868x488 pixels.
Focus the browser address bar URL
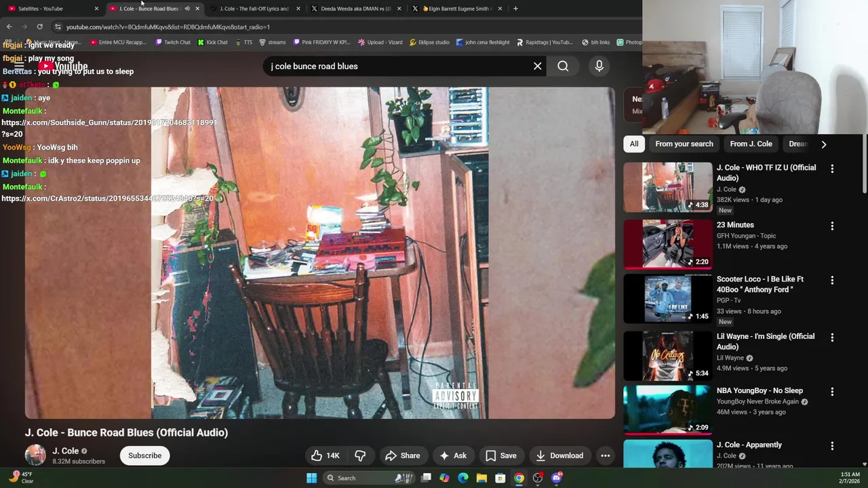pyautogui.click(x=168, y=27)
